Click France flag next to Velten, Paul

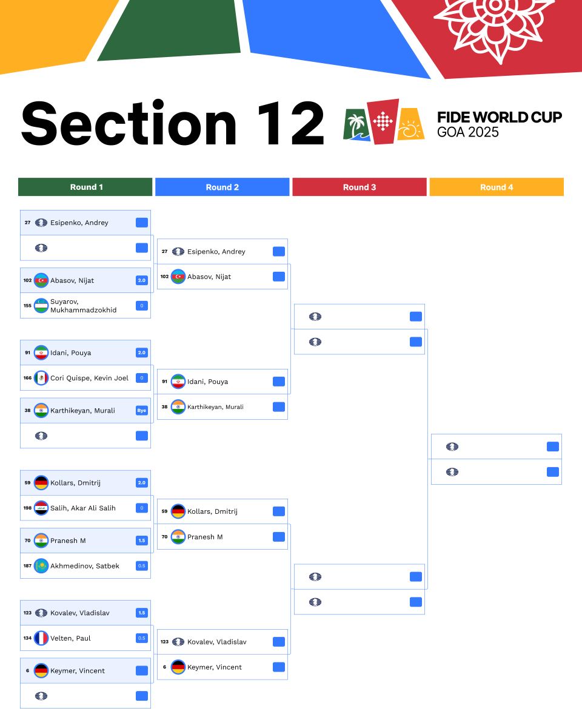[41, 638]
